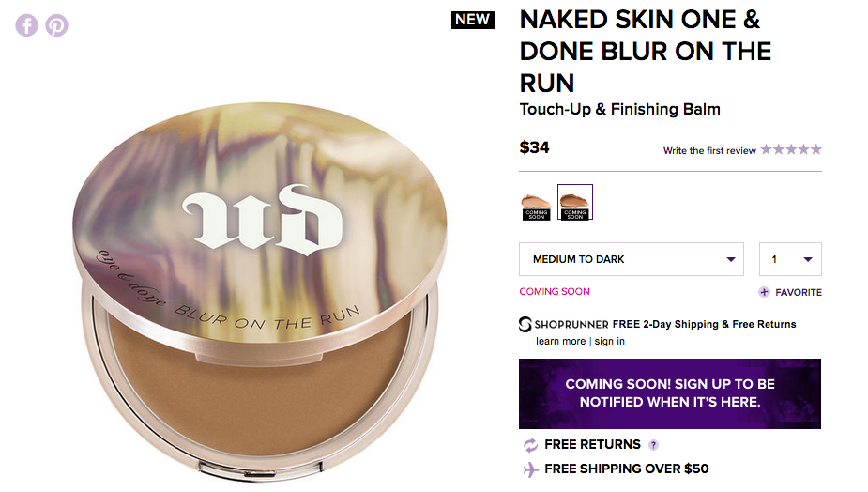The height and width of the screenshot is (492, 868).
Task: Click the Free Returns help question icon
Action: 653,445
